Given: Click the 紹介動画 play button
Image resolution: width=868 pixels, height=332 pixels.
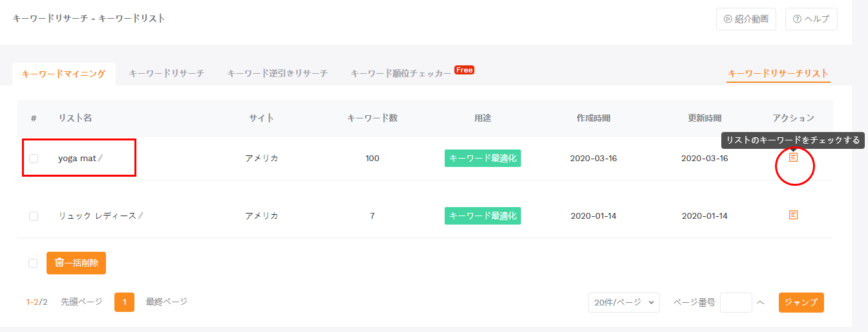Looking at the screenshot, I should pos(746,19).
